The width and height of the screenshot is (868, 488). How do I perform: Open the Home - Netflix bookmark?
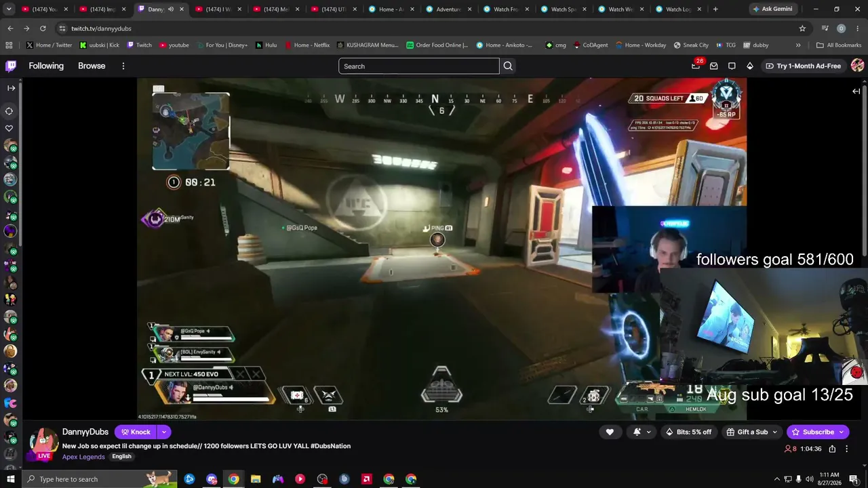coord(307,45)
